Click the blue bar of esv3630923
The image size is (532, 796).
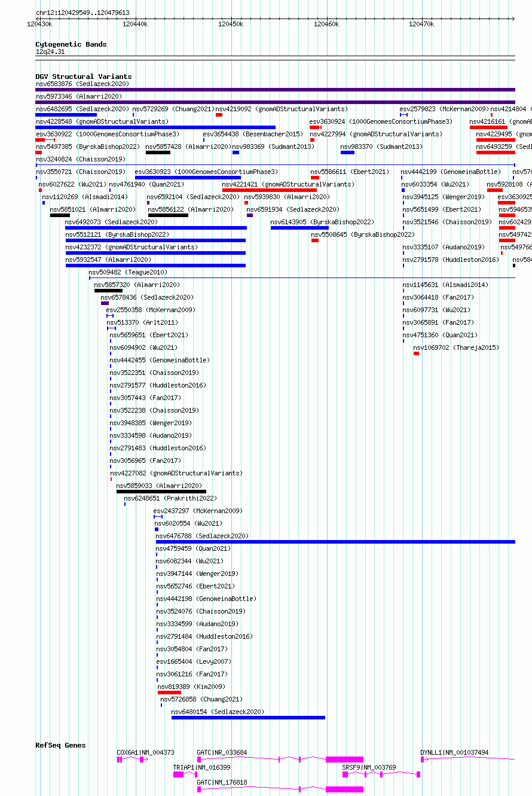188,178
